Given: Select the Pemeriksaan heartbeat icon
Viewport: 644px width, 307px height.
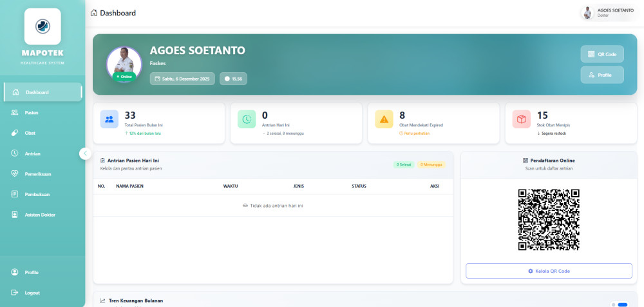Looking at the screenshot, I should (15, 173).
